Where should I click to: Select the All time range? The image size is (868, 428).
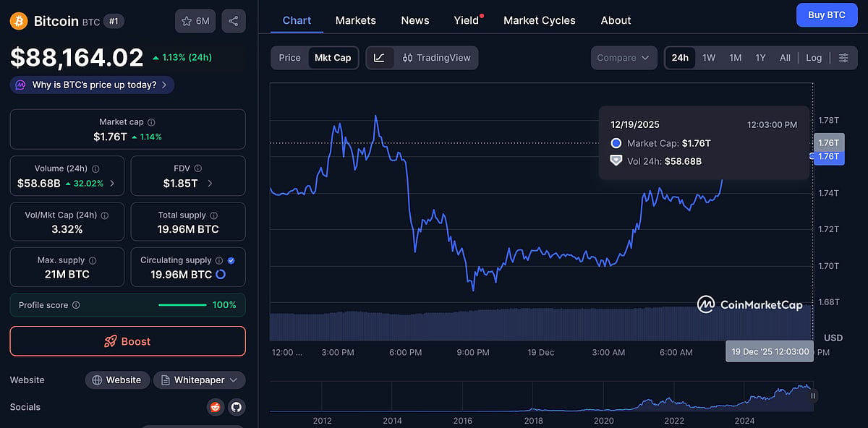785,58
